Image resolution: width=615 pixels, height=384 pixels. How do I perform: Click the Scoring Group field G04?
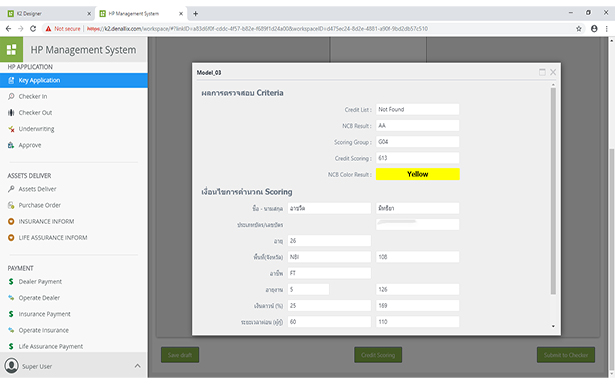(417, 142)
